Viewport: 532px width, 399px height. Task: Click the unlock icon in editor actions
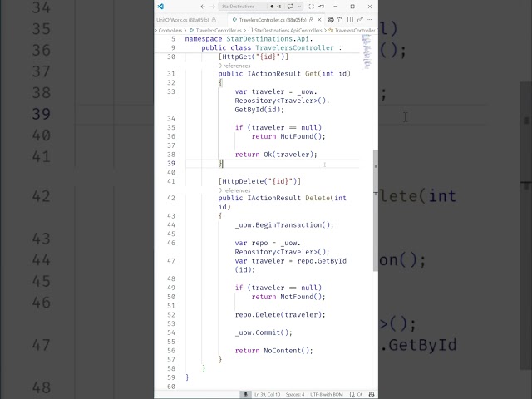point(360,20)
